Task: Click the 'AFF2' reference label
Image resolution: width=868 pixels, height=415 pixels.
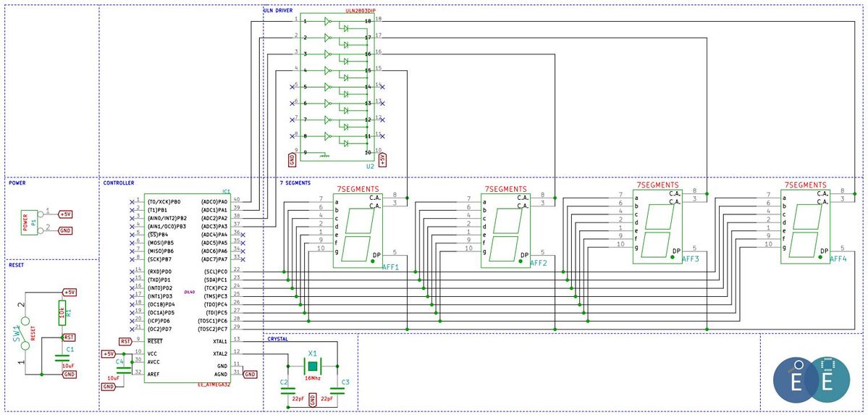Action: pyautogui.click(x=538, y=263)
